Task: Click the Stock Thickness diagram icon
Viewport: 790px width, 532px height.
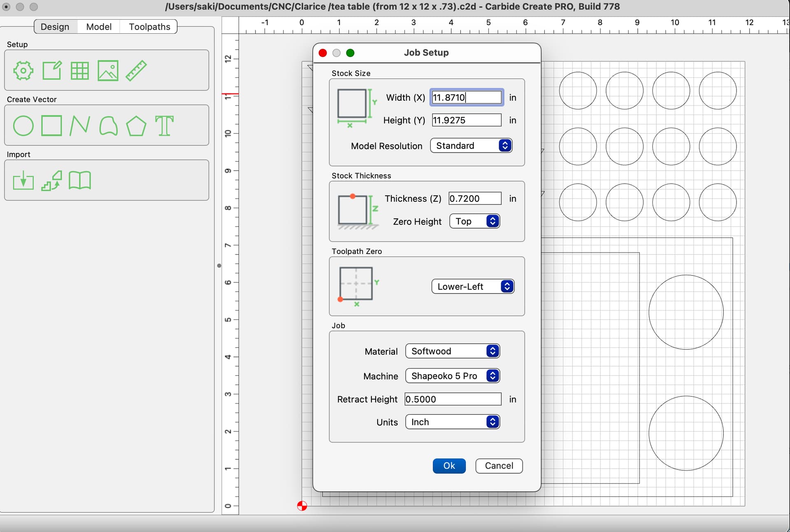Action: coord(358,211)
